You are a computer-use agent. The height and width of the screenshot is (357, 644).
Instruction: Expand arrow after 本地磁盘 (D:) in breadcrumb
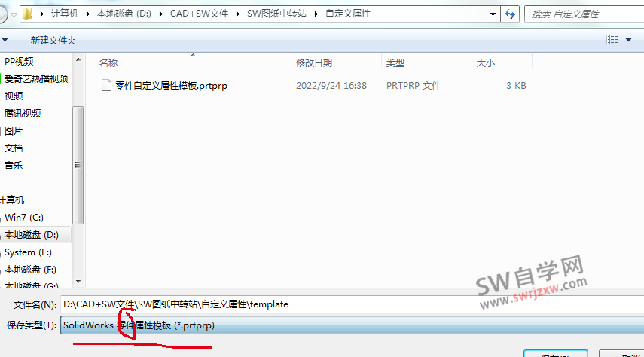[161, 14]
